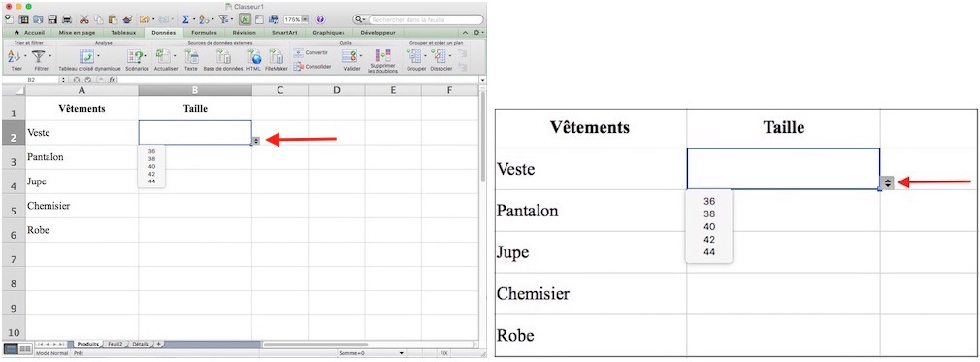The height and width of the screenshot is (362, 980).
Task: Switch to normal view mode button
Action: [x=12, y=348]
